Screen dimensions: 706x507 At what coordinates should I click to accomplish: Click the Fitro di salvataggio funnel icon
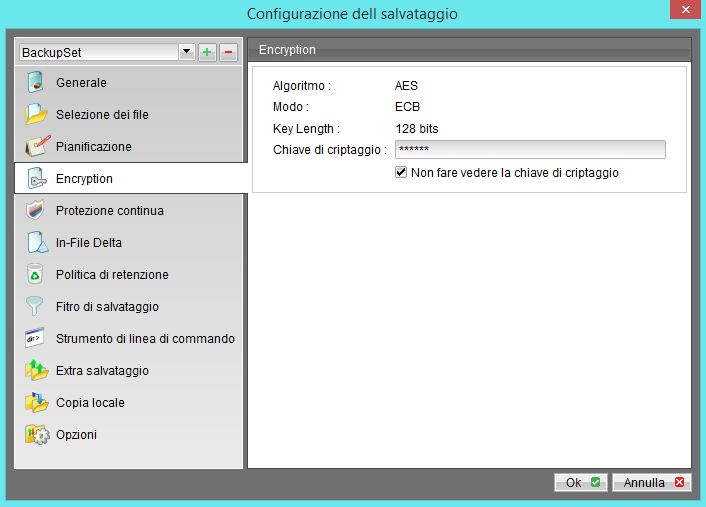click(36, 307)
